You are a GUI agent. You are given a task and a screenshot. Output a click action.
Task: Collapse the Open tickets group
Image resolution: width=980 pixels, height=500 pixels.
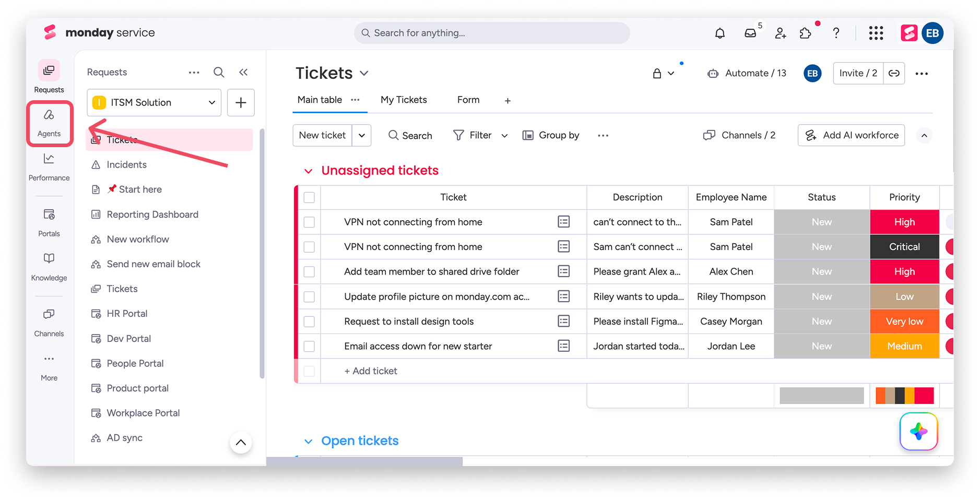309,442
